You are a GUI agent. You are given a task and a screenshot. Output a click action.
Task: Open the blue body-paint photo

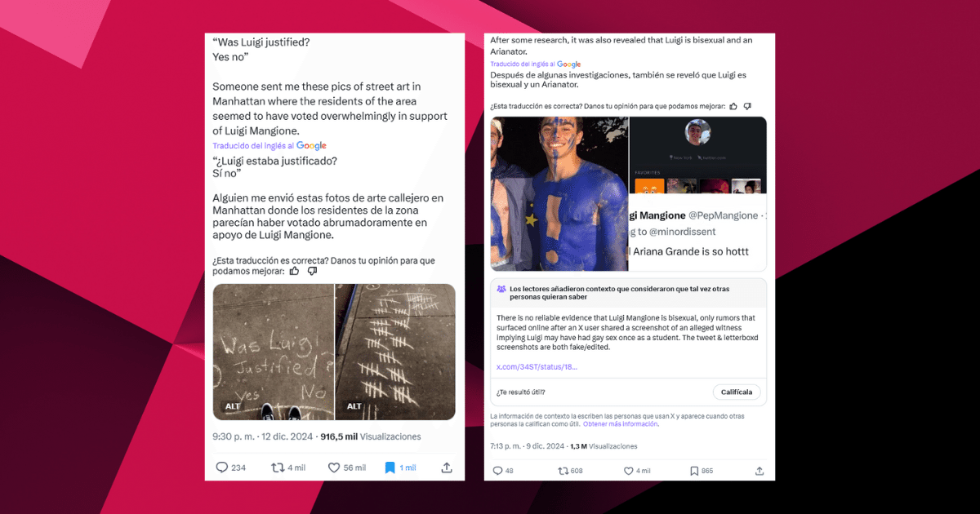pyautogui.click(x=559, y=193)
